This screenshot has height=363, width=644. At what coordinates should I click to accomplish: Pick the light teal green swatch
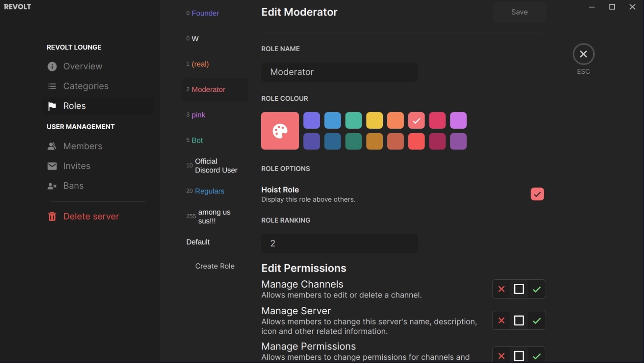(353, 120)
